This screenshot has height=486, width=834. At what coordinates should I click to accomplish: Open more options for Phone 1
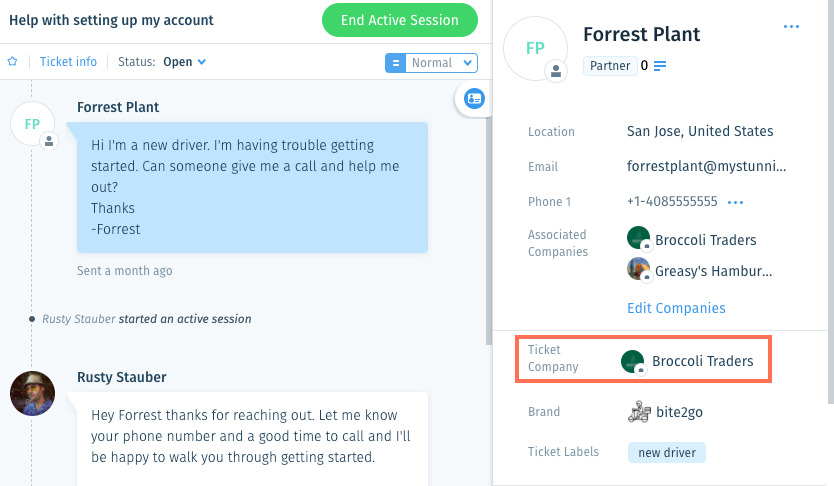coord(735,202)
